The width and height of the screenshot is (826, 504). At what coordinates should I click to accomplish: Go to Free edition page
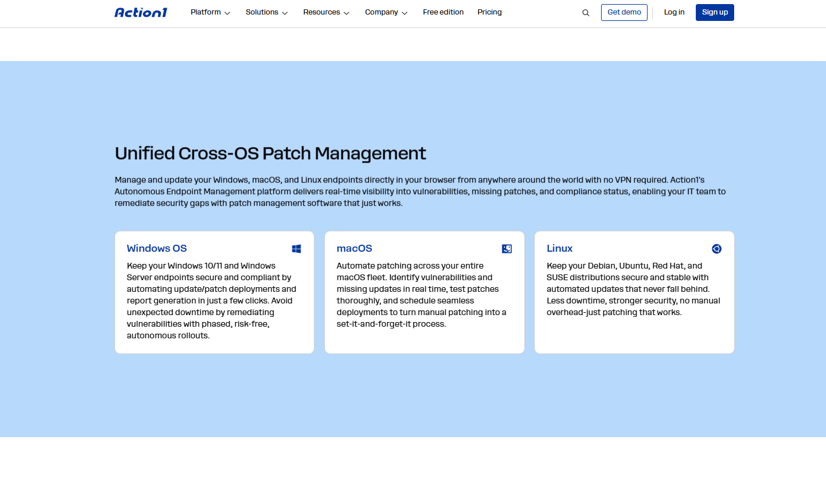coord(444,12)
